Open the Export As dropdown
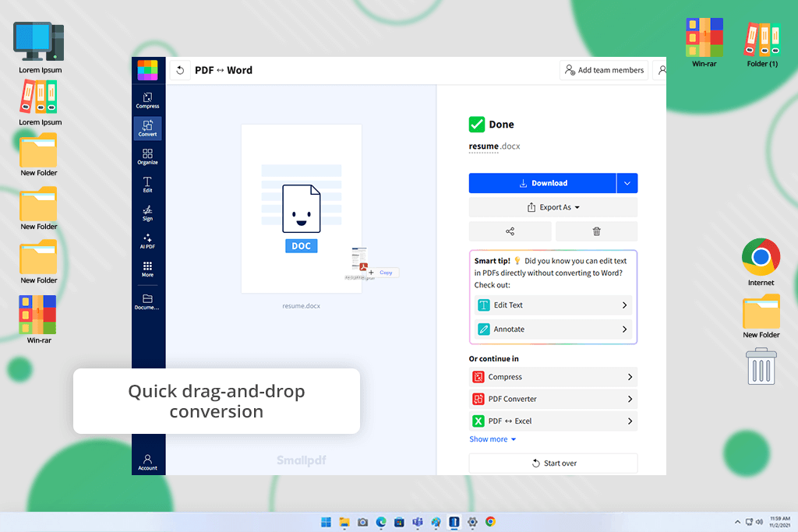Viewport: 798px width, 532px height. pyautogui.click(x=553, y=207)
